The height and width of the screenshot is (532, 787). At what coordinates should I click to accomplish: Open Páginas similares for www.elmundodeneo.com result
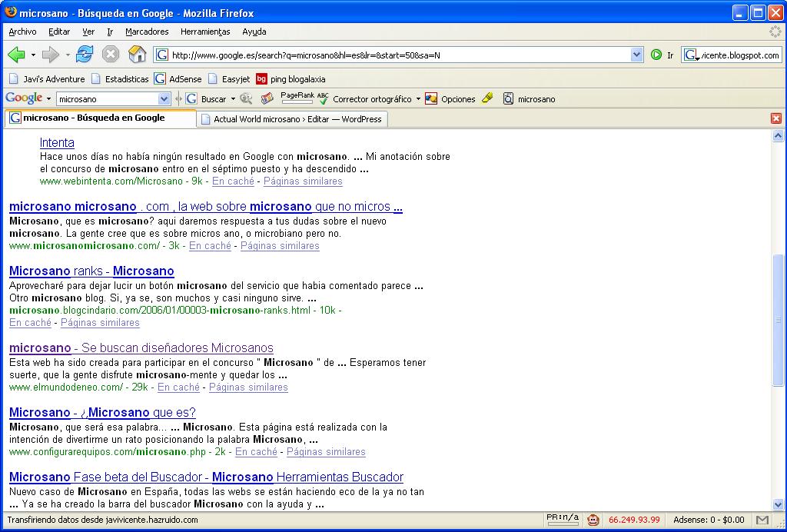pyautogui.click(x=248, y=387)
